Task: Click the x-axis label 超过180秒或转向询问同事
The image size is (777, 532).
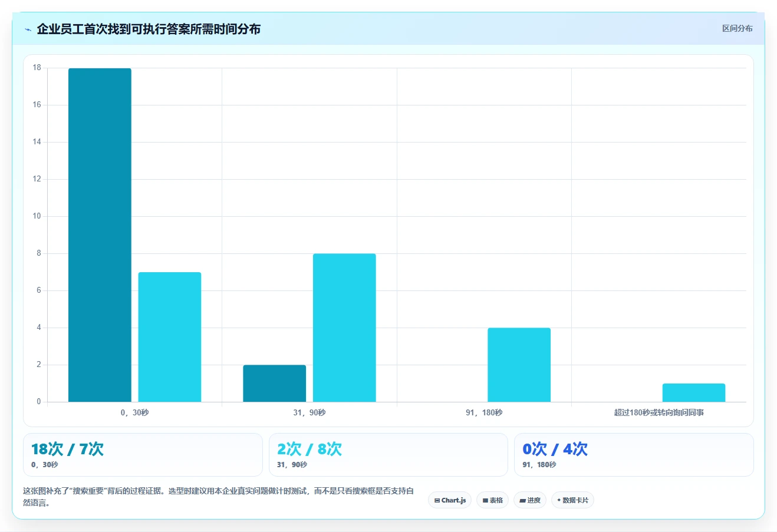Action: coord(659,412)
